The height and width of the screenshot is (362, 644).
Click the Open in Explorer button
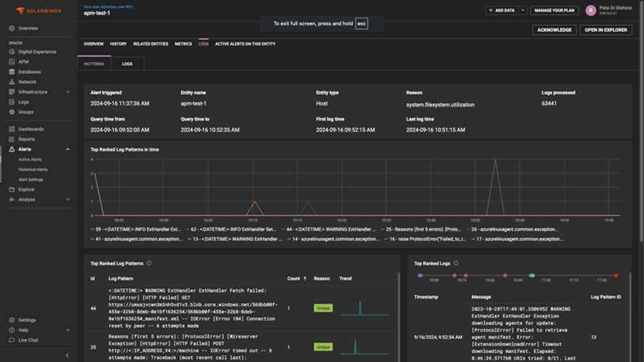605,31
